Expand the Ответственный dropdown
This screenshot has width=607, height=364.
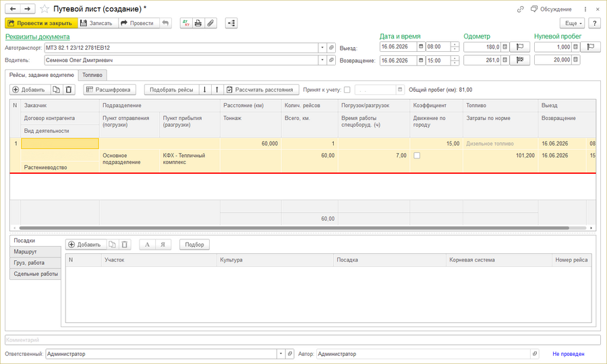pyautogui.click(x=281, y=354)
